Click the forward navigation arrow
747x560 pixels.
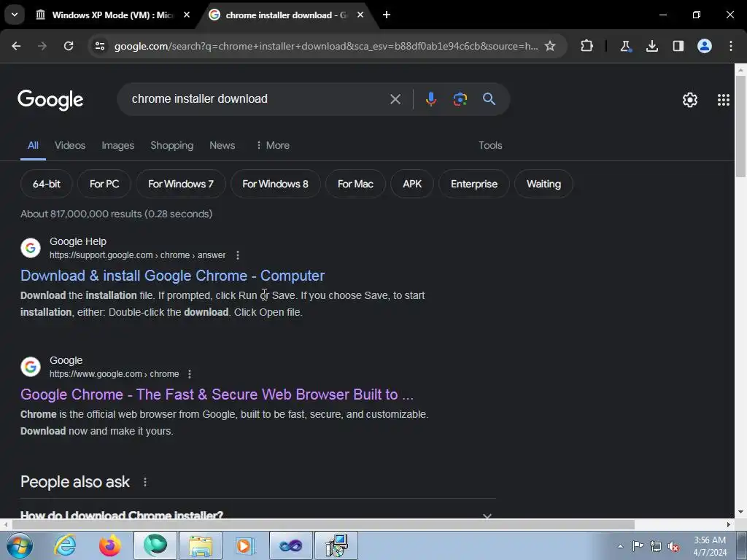pos(42,46)
